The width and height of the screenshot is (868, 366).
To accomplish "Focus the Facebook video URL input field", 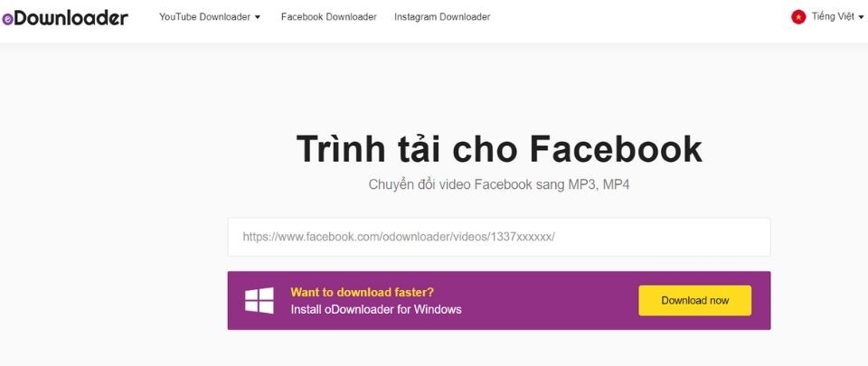I will point(499,237).
